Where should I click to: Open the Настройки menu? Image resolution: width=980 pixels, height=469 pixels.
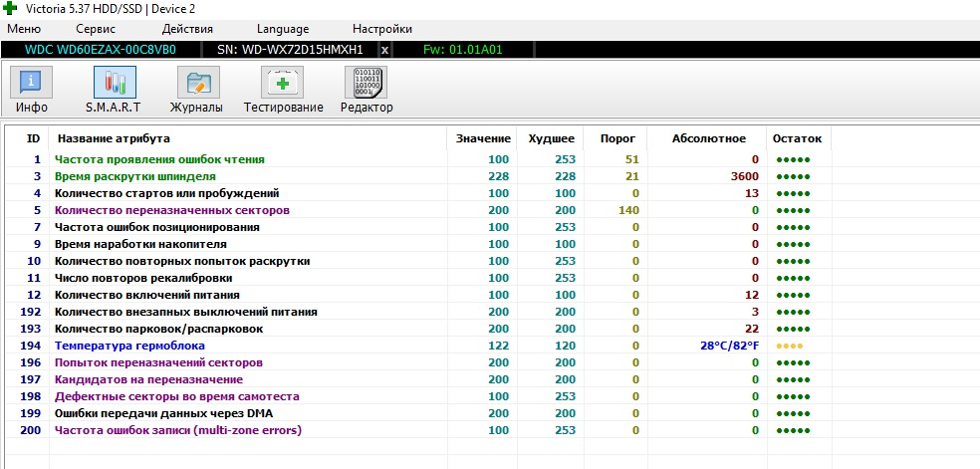[382, 29]
